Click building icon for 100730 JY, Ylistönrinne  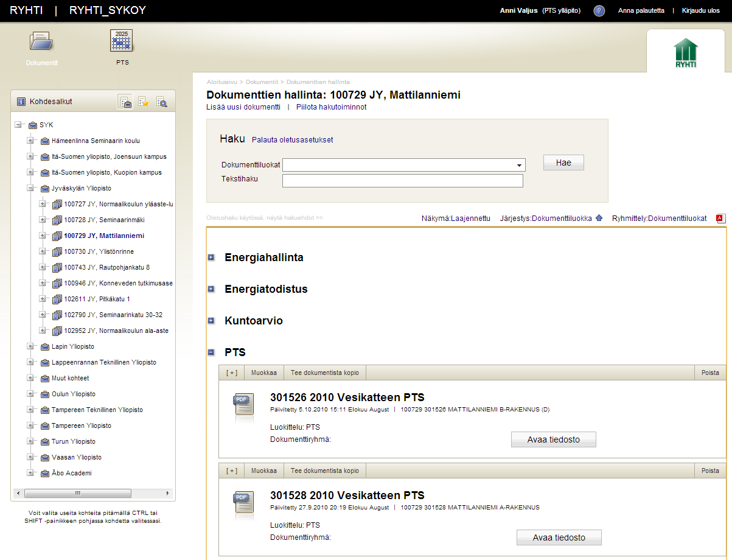click(57, 251)
